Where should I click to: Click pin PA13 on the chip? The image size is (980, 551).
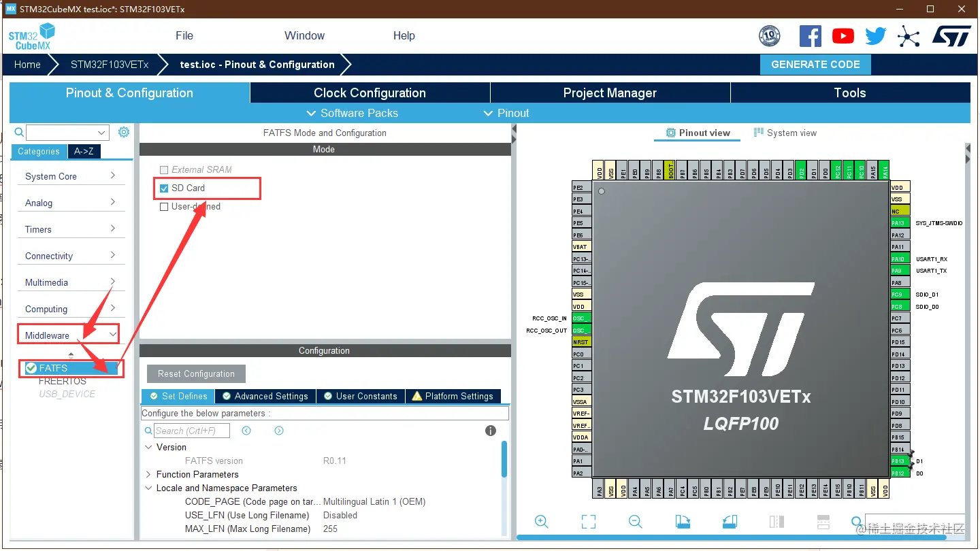[900, 223]
